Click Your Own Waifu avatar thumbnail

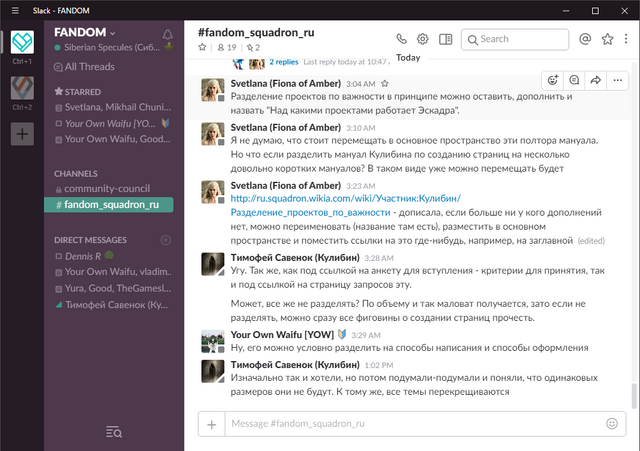pos(213,341)
